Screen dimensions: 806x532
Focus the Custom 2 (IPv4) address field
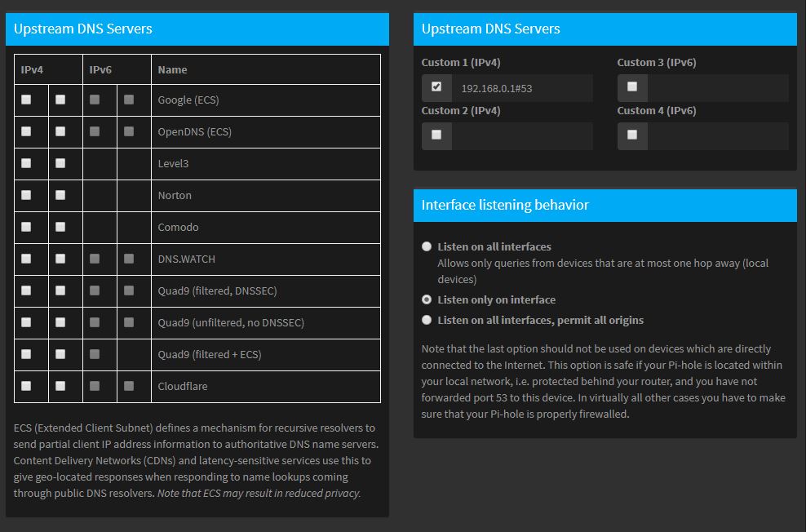[522, 136]
